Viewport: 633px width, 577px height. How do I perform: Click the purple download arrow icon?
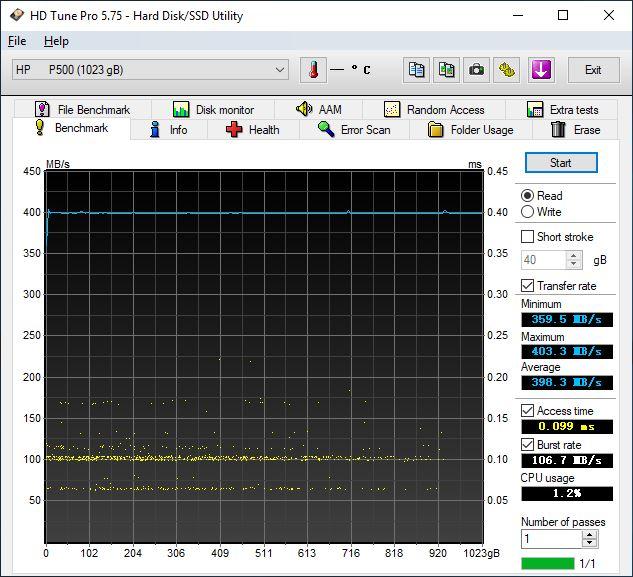[541, 70]
